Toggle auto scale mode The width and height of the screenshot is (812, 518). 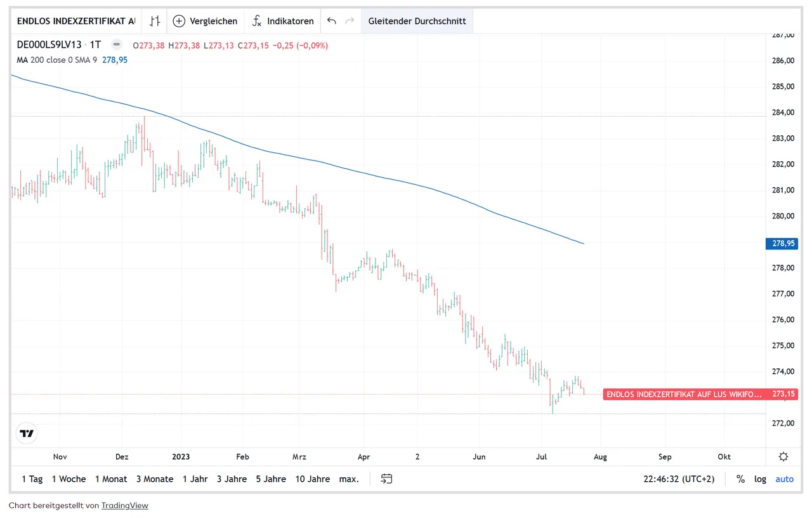784,479
